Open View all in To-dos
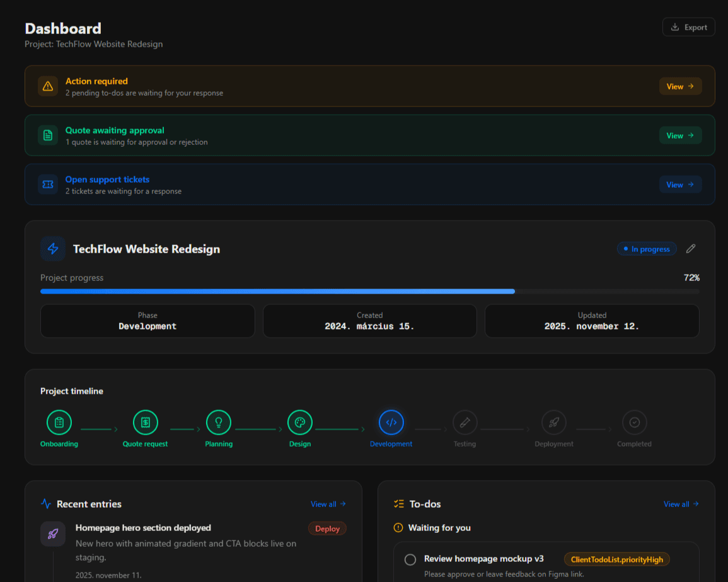Screen dimensions: 728x582 coord(681,504)
